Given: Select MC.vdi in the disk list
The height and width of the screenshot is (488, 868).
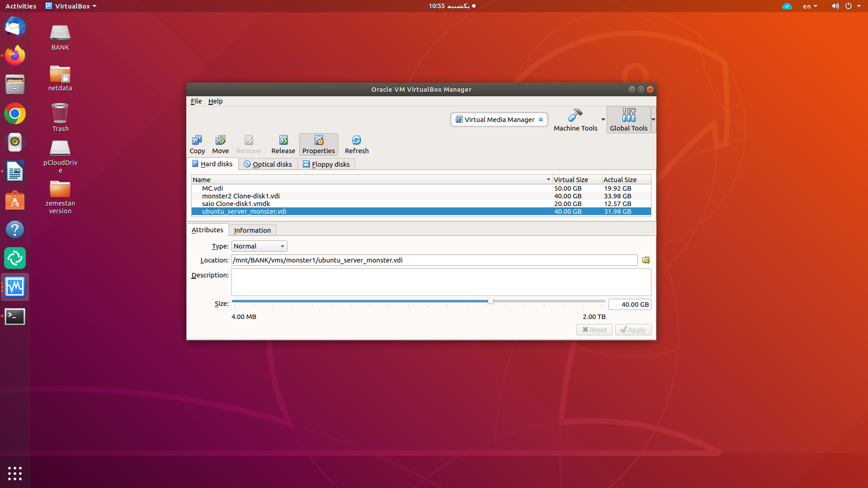Looking at the screenshot, I should 212,188.
